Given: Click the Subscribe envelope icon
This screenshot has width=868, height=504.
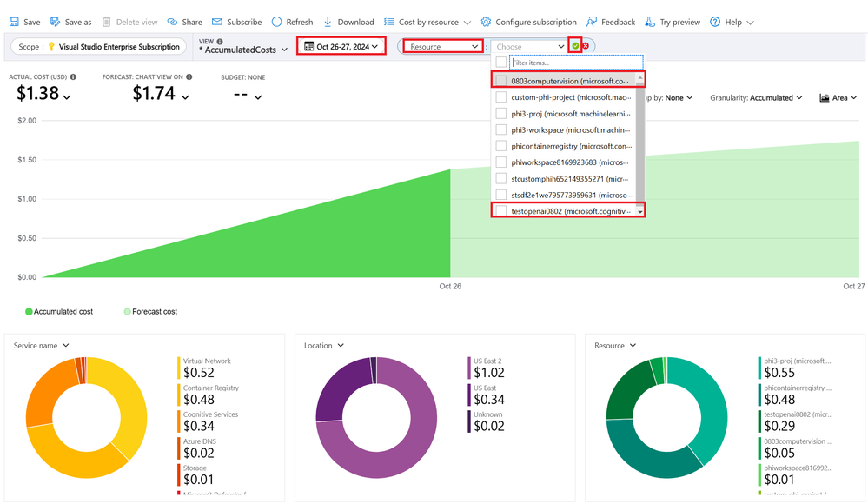Looking at the screenshot, I should pos(217,22).
